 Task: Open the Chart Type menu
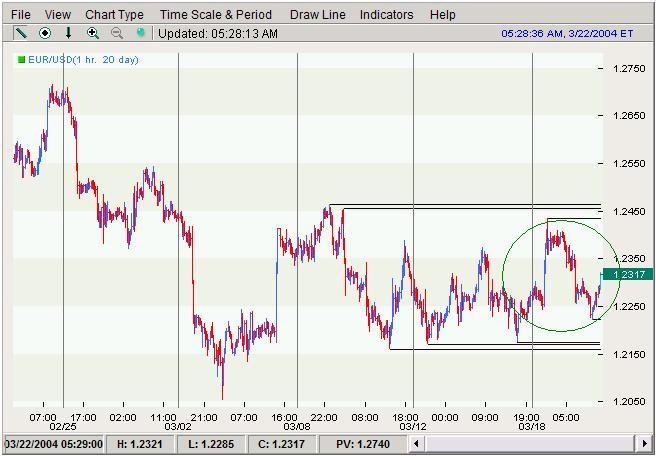(x=114, y=15)
